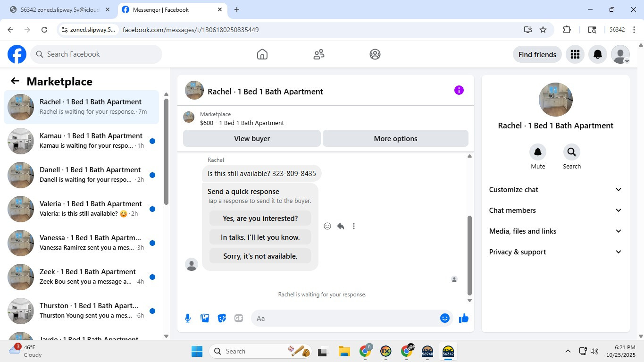
Task: Open File Explorer from taskbar
Action: tap(344, 351)
